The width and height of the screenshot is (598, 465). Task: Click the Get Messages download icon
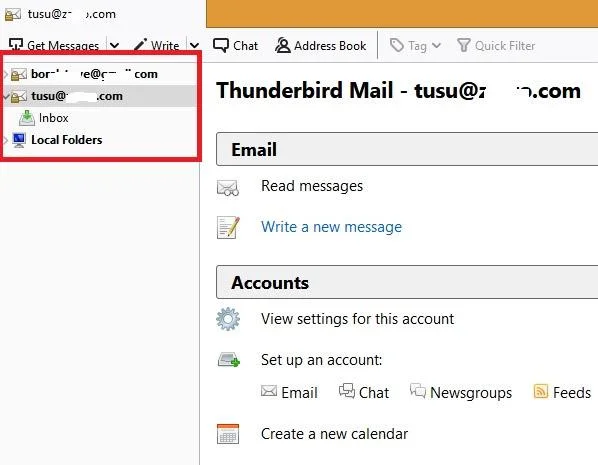[x=16, y=44]
